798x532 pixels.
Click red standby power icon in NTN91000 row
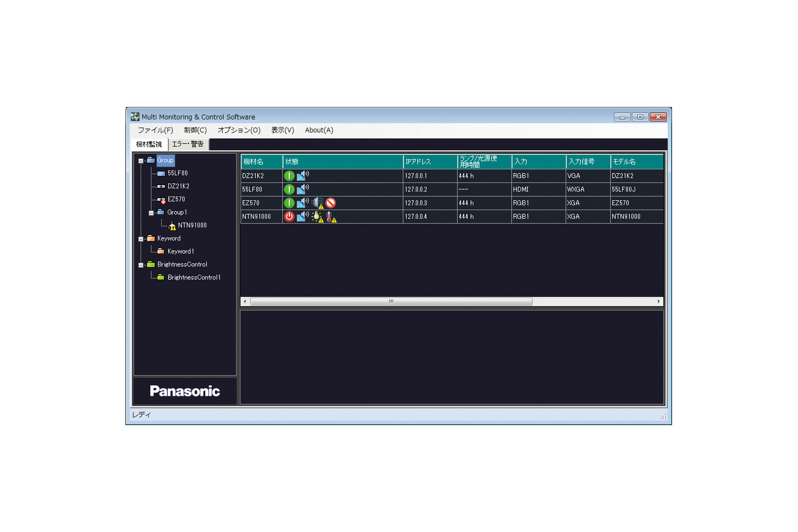[x=289, y=217]
